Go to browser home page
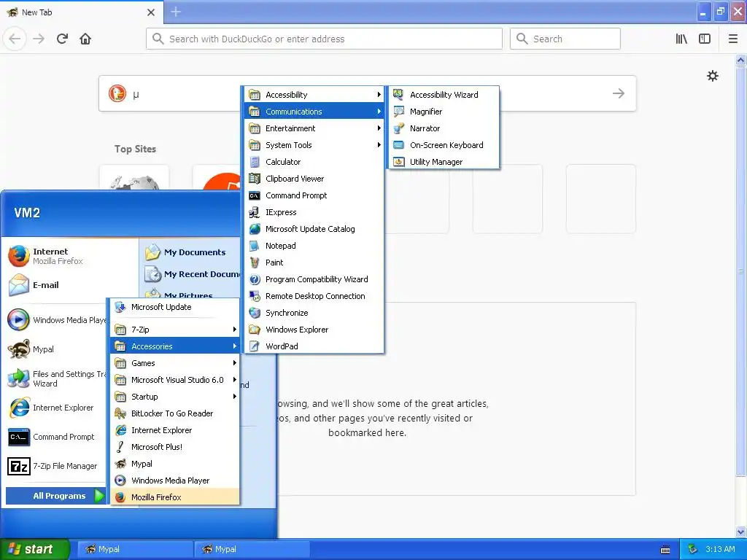 [x=85, y=39]
